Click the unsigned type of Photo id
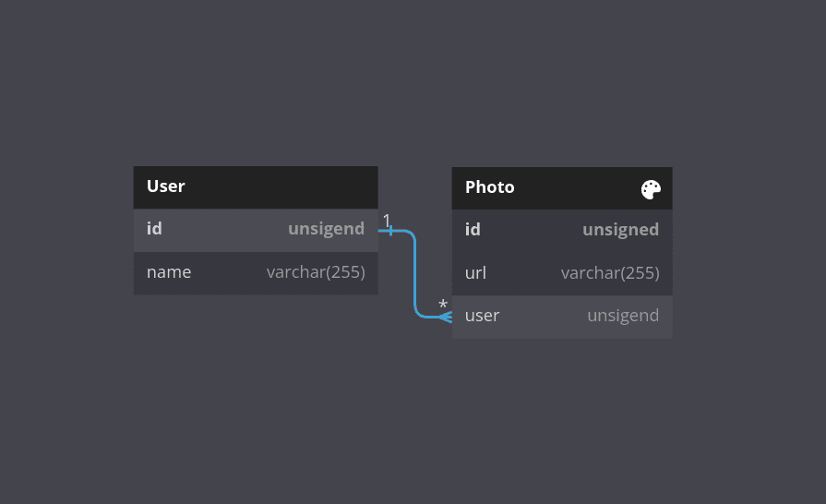The height and width of the screenshot is (504, 826). click(620, 230)
